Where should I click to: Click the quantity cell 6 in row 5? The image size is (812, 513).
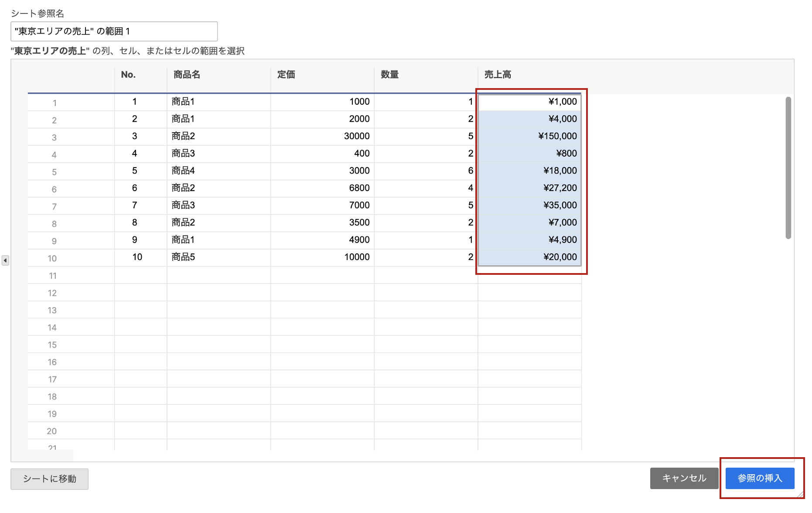coord(426,171)
